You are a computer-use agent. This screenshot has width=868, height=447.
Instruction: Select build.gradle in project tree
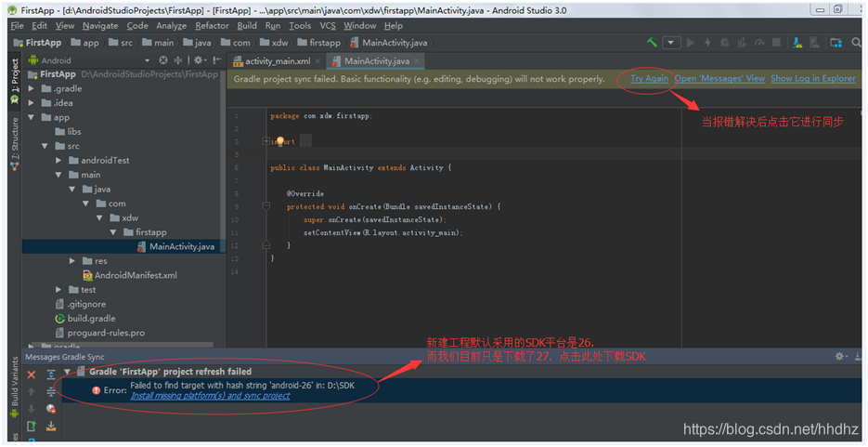point(85,319)
